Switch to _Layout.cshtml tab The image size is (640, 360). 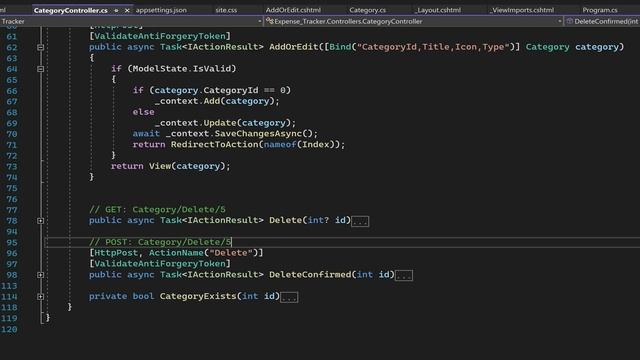click(x=438, y=10)
